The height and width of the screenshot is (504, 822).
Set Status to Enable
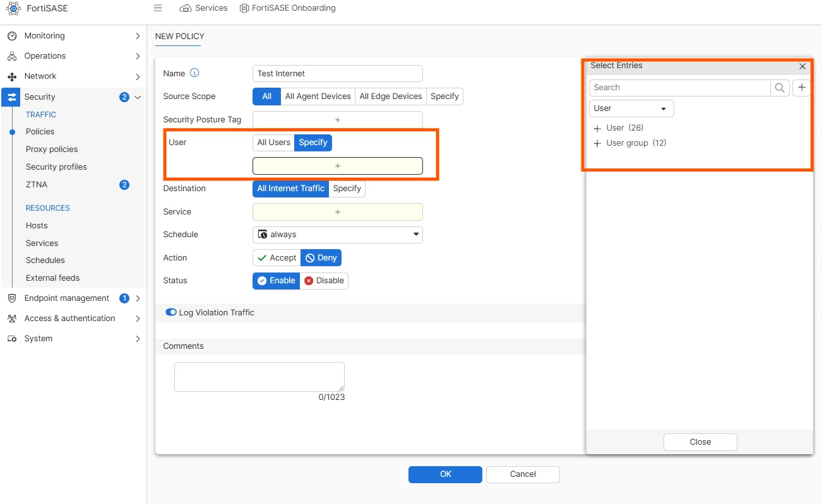(x=276, y=281)
